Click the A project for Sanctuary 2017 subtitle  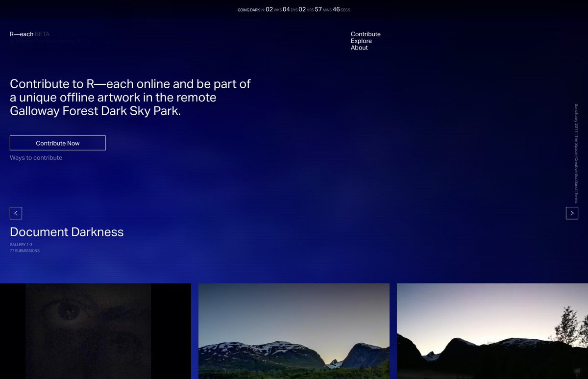tap(49, 41)
